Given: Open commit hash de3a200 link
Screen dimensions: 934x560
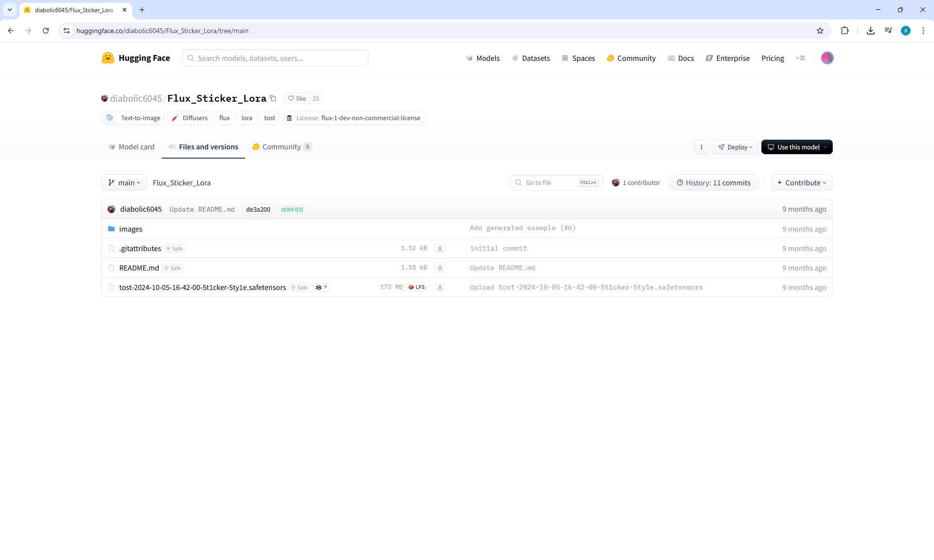Looking at the screenshot, I should click(258, 209).
